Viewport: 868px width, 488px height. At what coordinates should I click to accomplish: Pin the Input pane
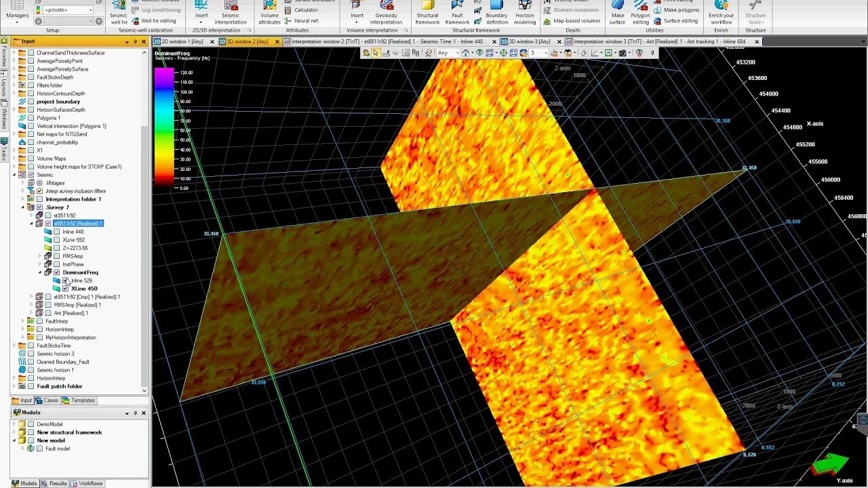click(x=135, y=41)
